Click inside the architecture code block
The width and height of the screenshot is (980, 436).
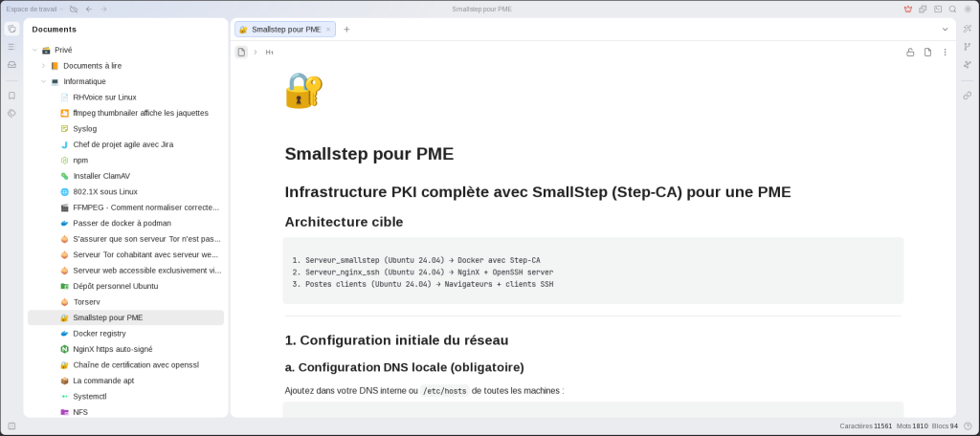[x=592, y=272]
